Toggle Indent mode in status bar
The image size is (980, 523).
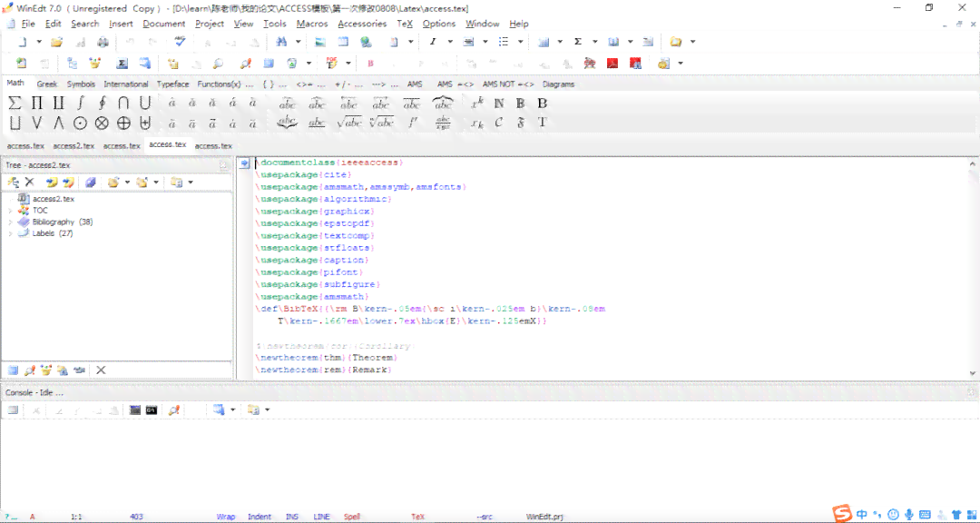(260, 517)
